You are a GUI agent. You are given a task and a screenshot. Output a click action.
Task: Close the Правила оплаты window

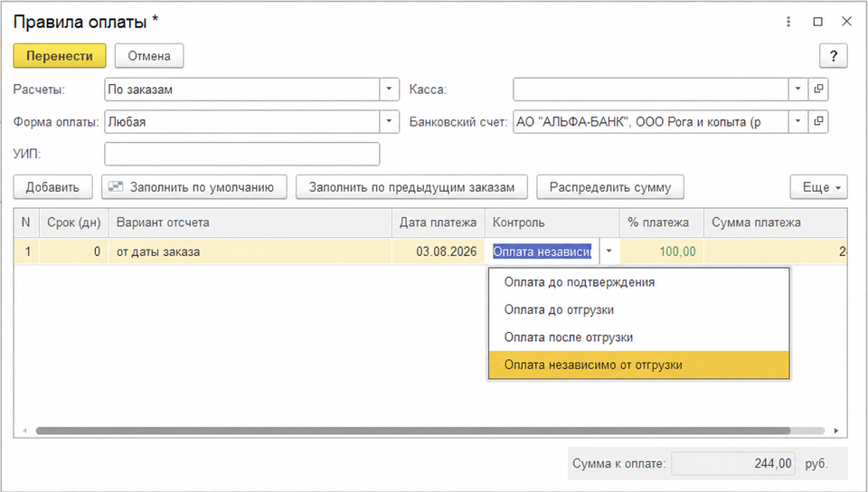[x=846, y=22]
